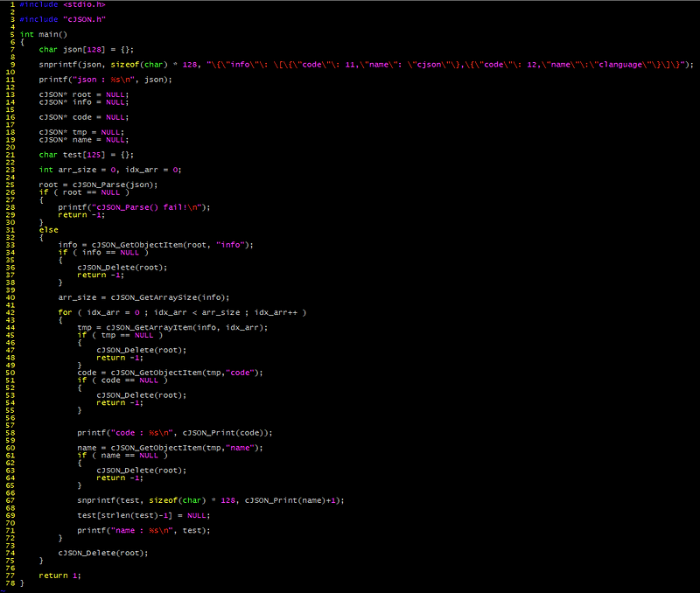Click 'return -1;' on line 29
Viewport: 700px width, 593px height.
pyautogui.click(x=81, y=214)
